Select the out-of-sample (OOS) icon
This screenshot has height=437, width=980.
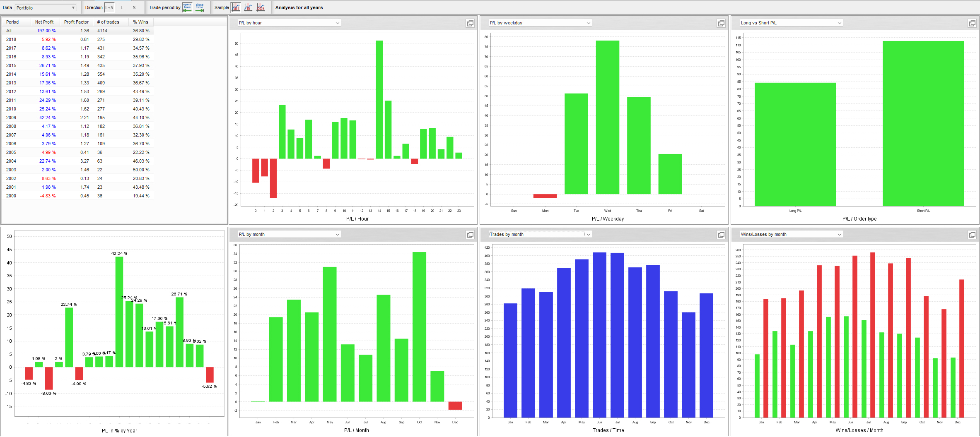pyautogui.click(x=261, y=7)
